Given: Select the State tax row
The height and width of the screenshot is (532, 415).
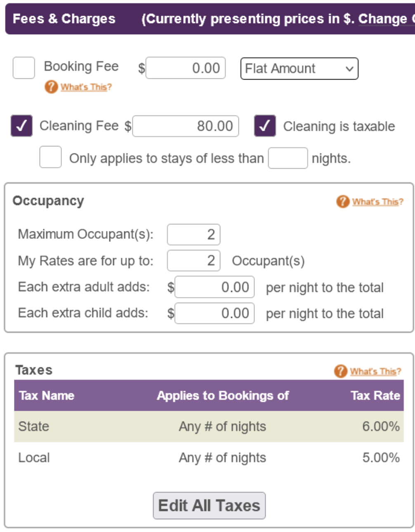Looking at the screenshot, I should pos(209,426).
